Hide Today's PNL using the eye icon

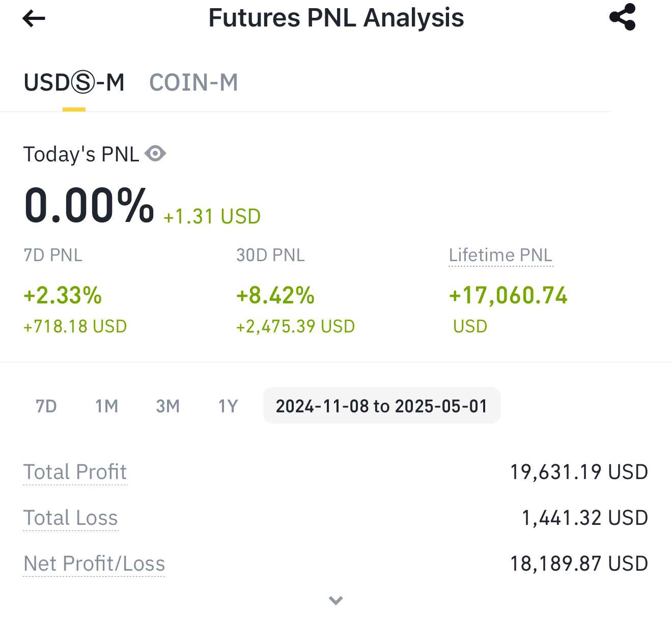155,153
